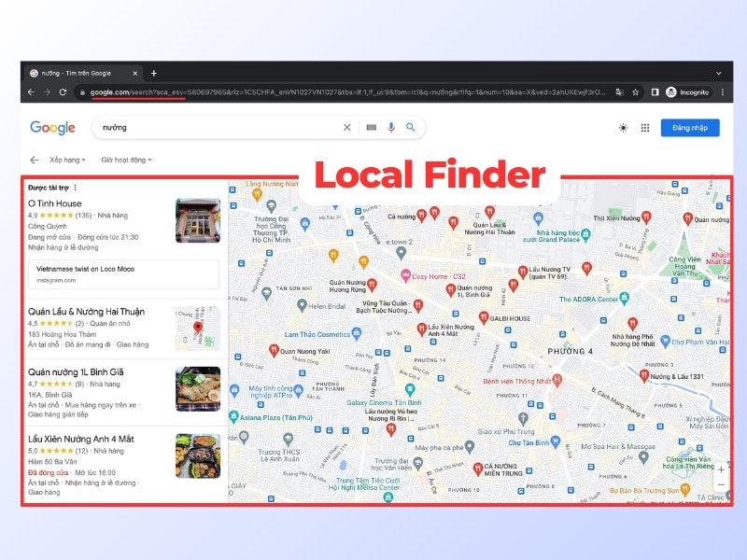Click the Incognito profile icon
Viewport: 747px width, 560px height.
671,92
